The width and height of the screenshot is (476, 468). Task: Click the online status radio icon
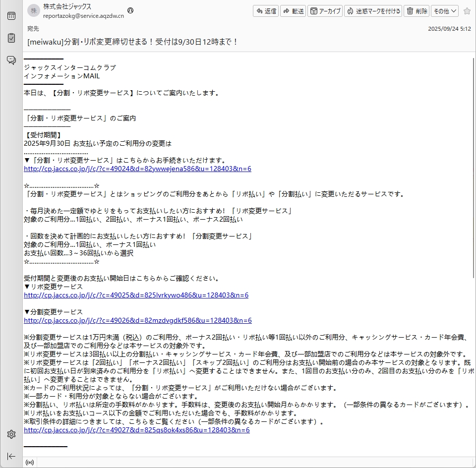tap(30, 463)
